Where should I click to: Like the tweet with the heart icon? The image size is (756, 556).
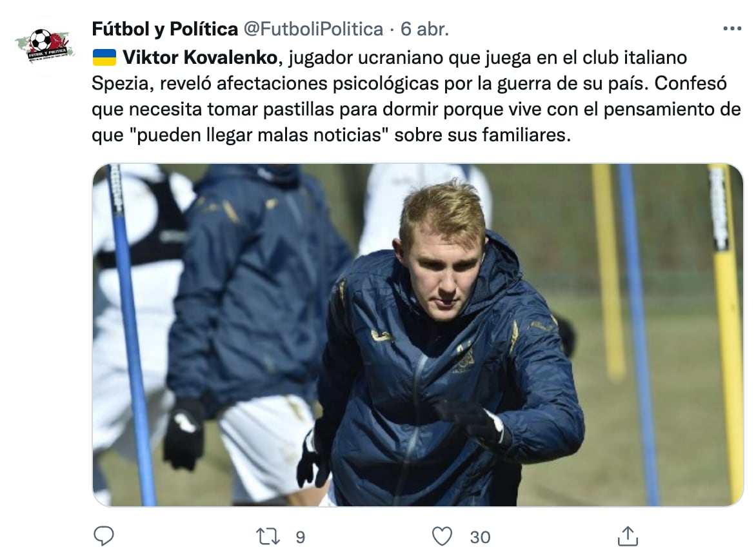[442, 536]
